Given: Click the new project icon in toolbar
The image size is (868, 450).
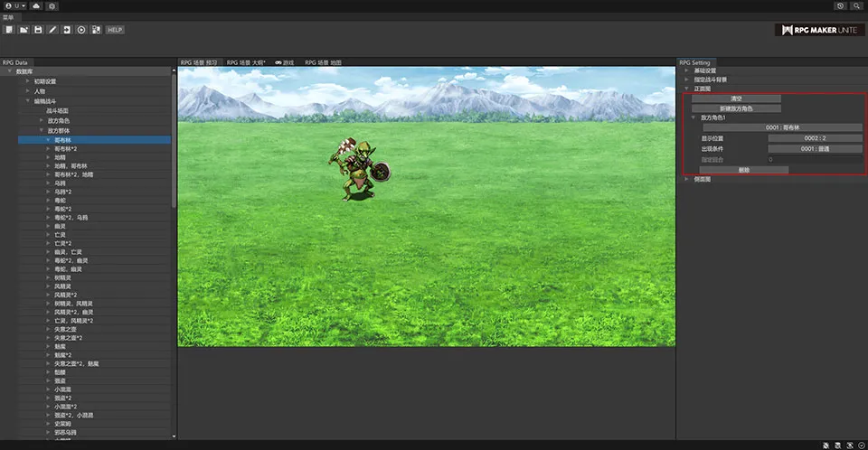Looking at the screenshot, I should pyautogui.click(x=9, y=30).
